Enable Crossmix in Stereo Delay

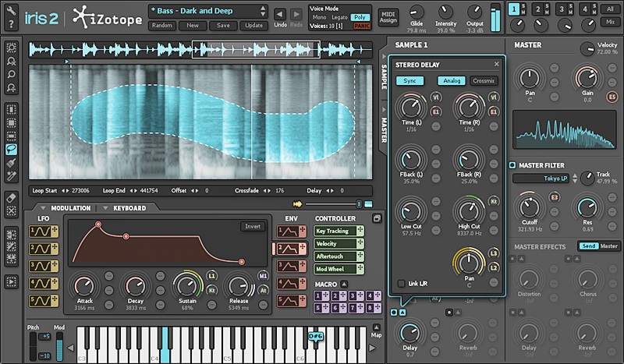click(x=484, y=81)
